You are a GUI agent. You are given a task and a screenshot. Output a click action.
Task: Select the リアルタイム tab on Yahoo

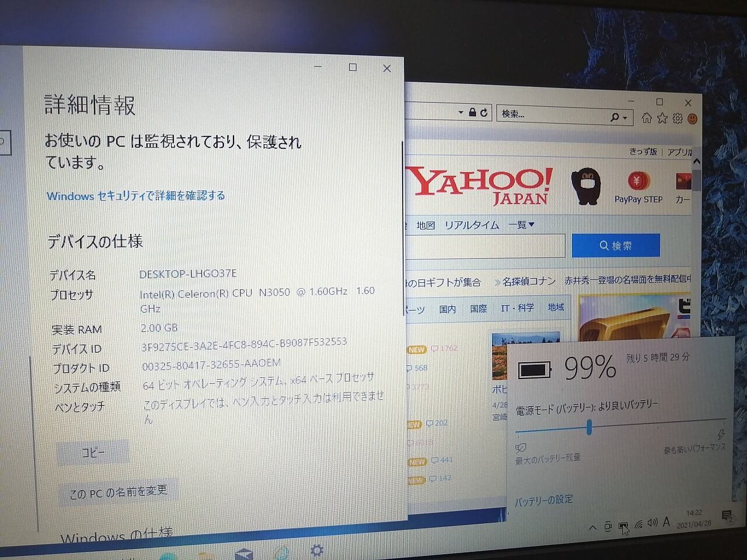coord(472,225)
